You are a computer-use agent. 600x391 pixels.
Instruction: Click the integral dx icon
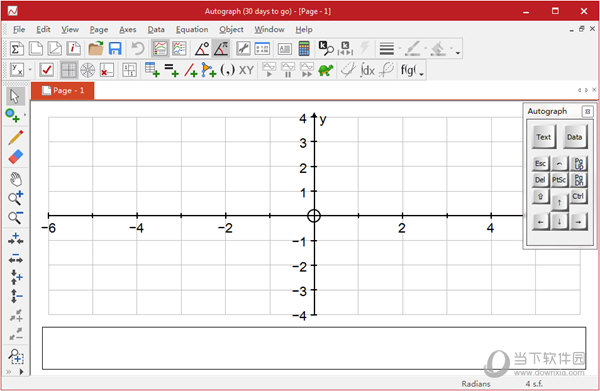coord(367,70)
